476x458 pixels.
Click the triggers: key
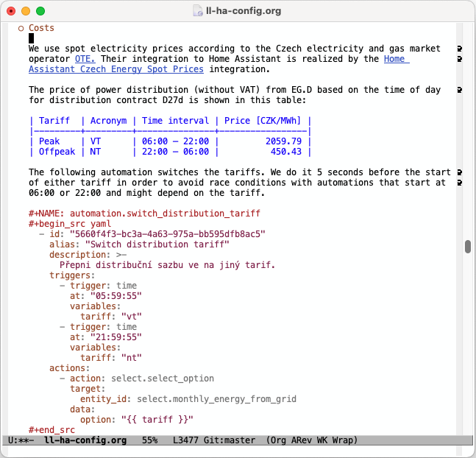pyautogui.click(x=72, y=275)
